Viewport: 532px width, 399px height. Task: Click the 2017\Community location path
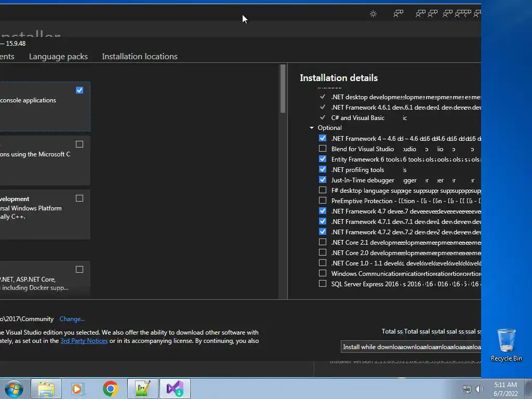pyautogui.click(x=27, y=319)
